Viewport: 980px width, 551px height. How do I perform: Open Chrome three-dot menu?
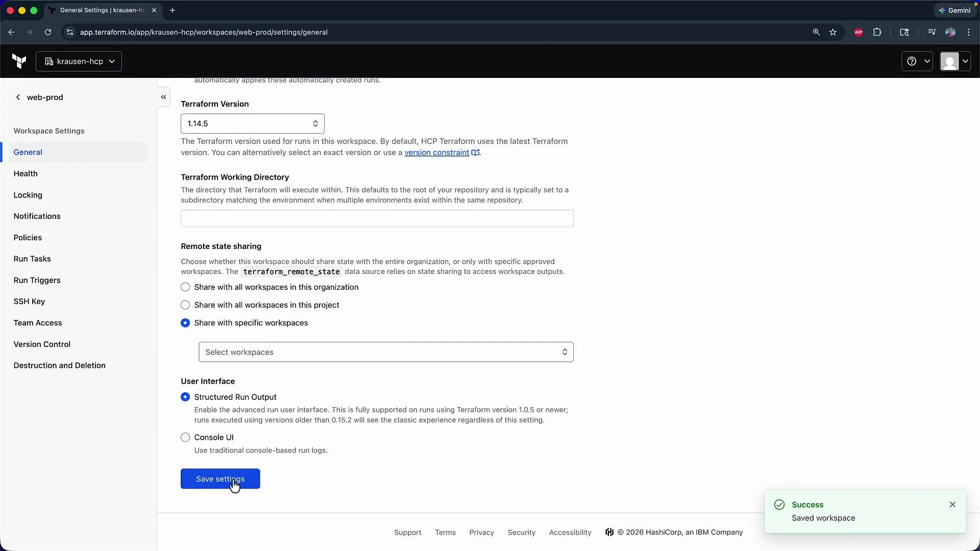(x=969, y=32)
